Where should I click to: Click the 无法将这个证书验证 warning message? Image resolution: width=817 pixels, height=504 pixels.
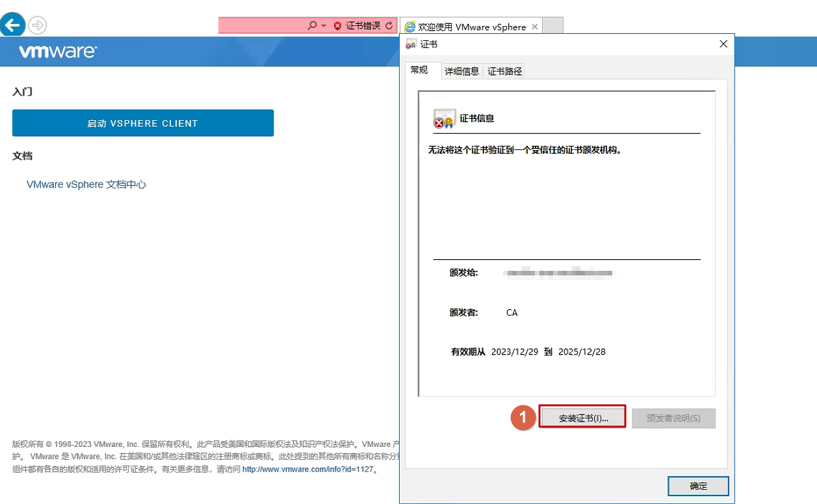pos(525,150)
